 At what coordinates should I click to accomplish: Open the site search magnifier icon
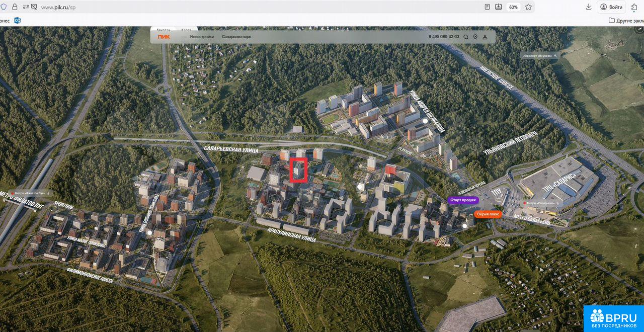pyautogui.click(x=466, y=37)
